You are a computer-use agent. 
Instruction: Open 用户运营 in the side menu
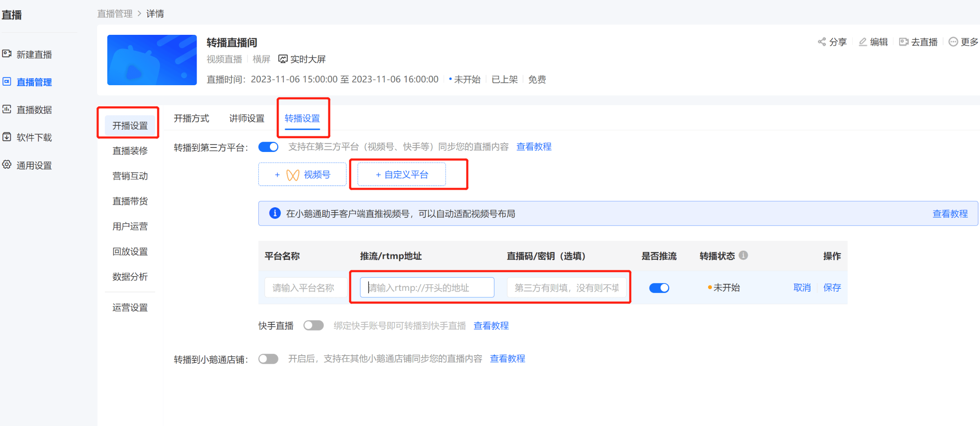pyautogui.click(x=130, y=227)
